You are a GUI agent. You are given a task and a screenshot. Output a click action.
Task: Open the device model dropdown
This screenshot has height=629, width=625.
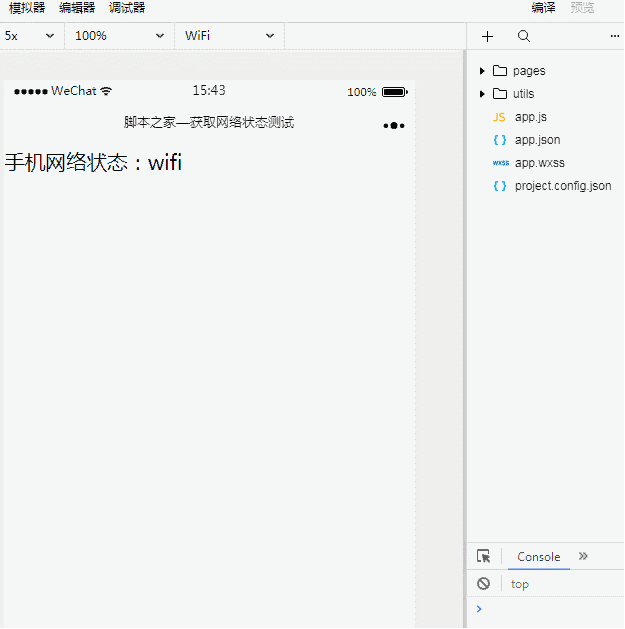(x=29, y=36)
